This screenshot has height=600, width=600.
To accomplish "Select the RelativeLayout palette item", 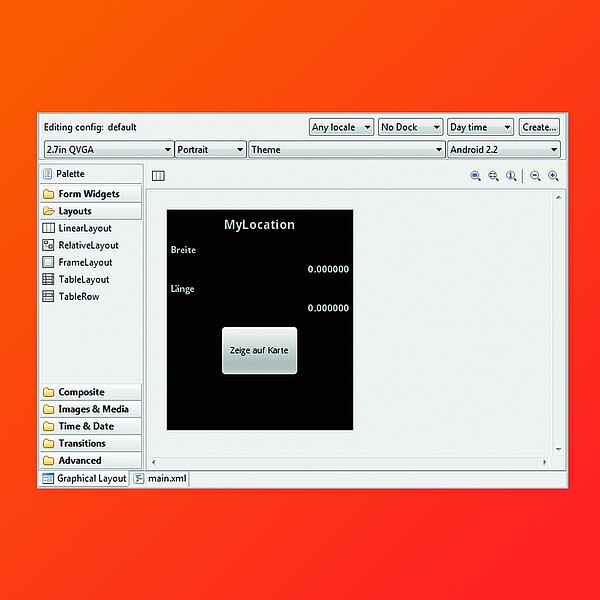I will (87, 245).
